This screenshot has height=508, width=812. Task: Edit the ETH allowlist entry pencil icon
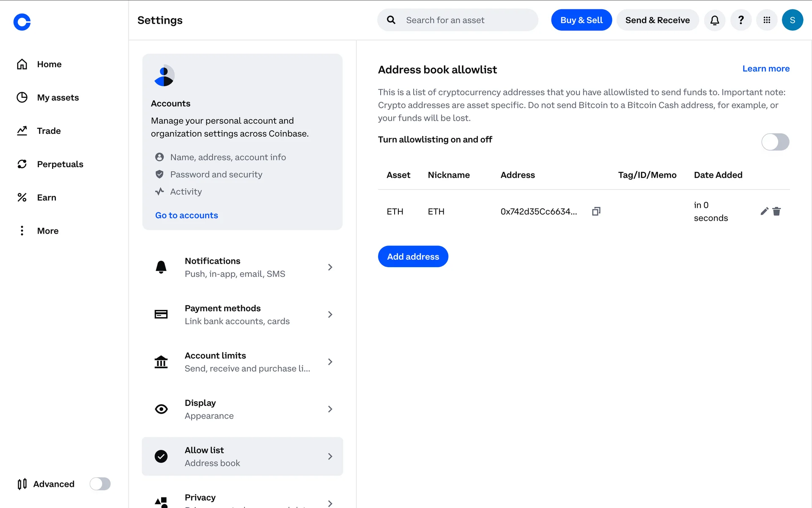[x=764, y=211]
